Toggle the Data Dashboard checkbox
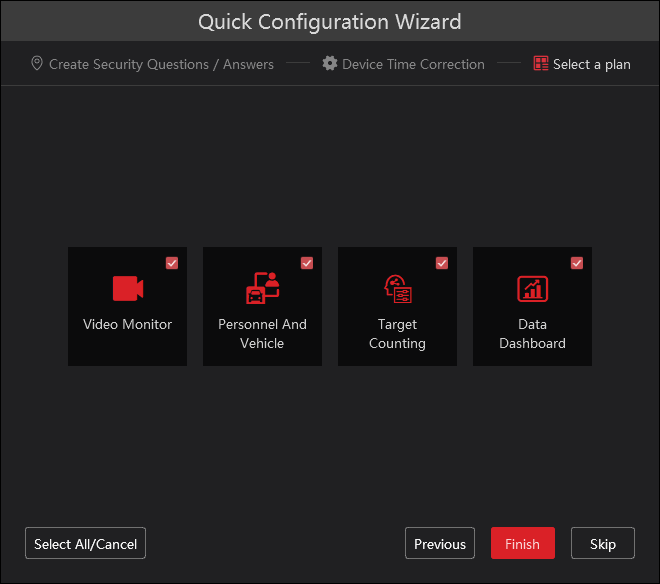Screen dimensions: 660x584 [577, 263]
